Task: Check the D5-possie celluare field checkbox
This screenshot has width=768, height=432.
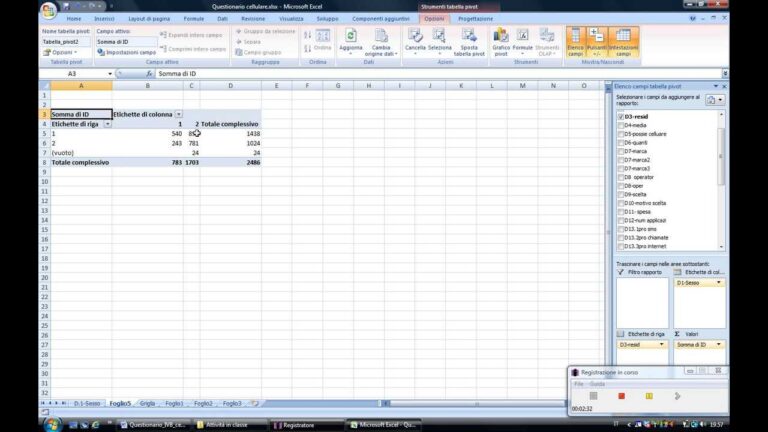Action: coord(621,134)
